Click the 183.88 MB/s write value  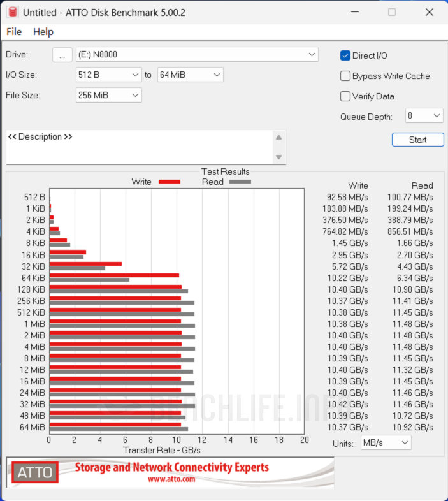pos(345,208)
